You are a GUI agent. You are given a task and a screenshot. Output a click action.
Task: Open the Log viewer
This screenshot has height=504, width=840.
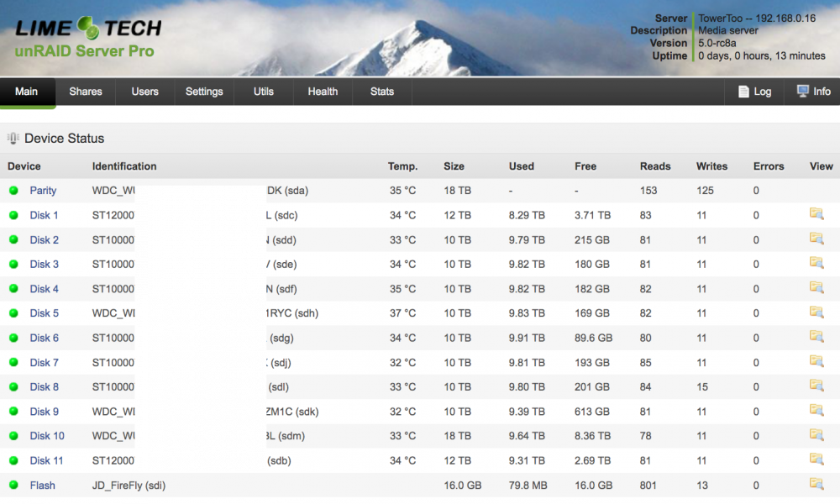(x=754, y=92)
